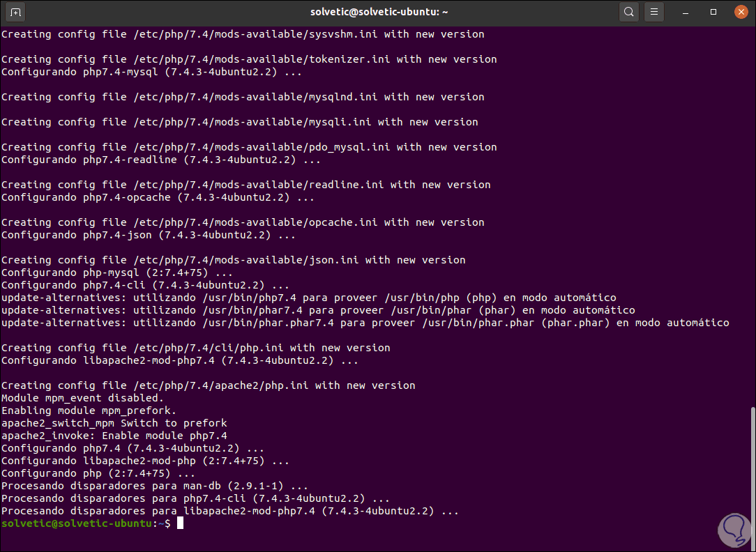Open the hamburger menu
Screen dimensions: 756x552
(653, 12)
